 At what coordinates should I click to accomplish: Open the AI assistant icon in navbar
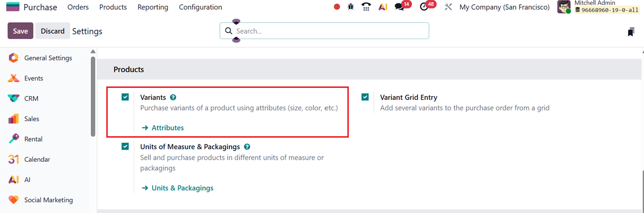pyautogui.click(x=383, y=7)
